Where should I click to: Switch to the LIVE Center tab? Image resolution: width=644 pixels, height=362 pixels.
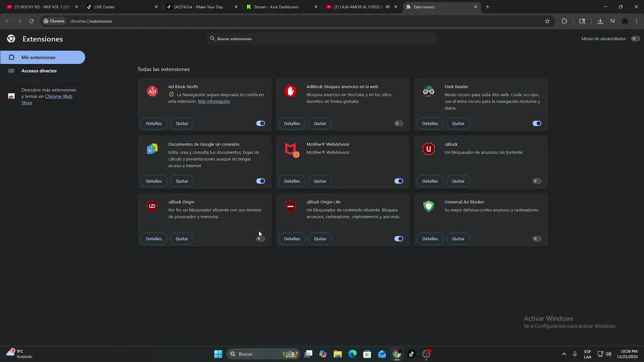122,7
